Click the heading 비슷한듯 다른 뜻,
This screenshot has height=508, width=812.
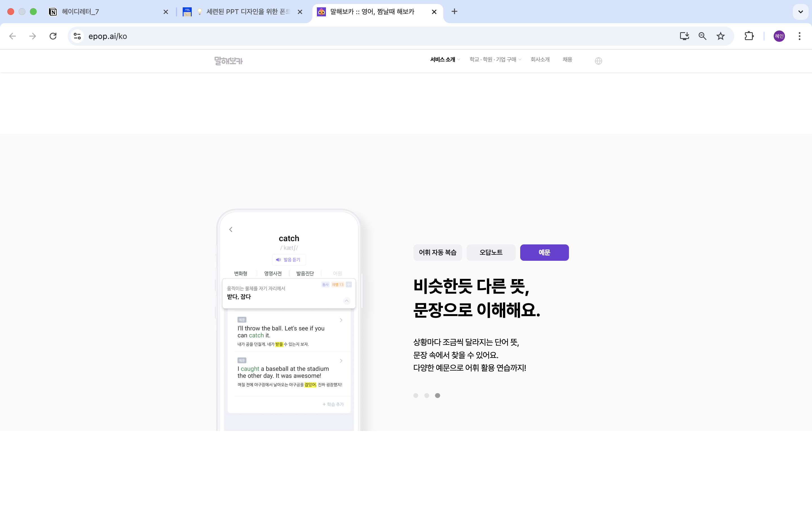pos(471,286)
